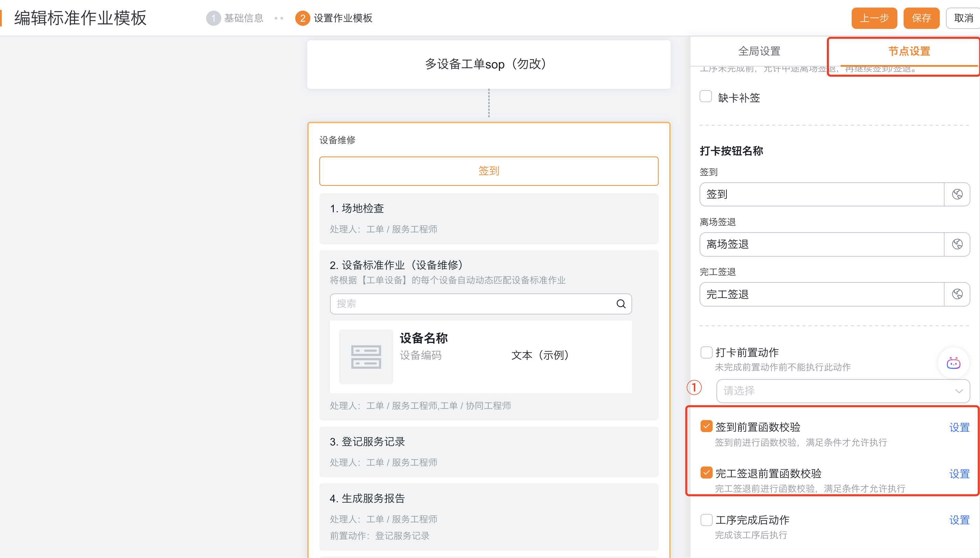Open the floating robot assistant icon
The image size is (980, 558).
click(953, 363)
